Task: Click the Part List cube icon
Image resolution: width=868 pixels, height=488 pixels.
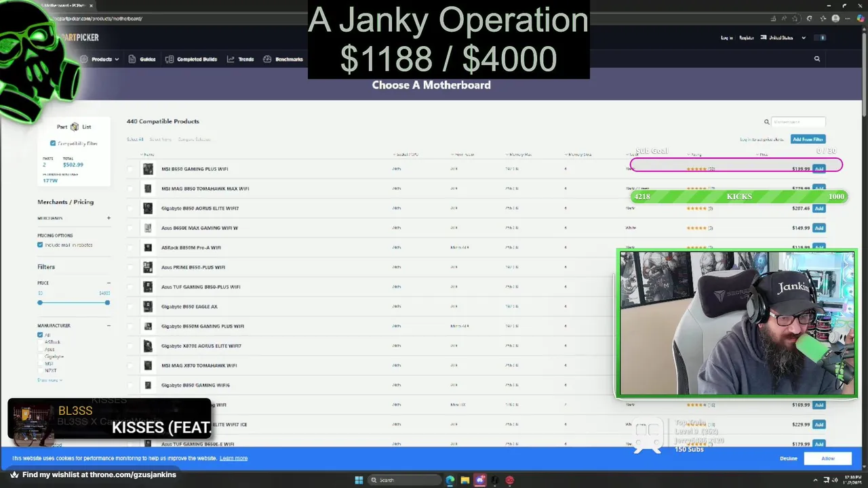Action: (75, 127)
